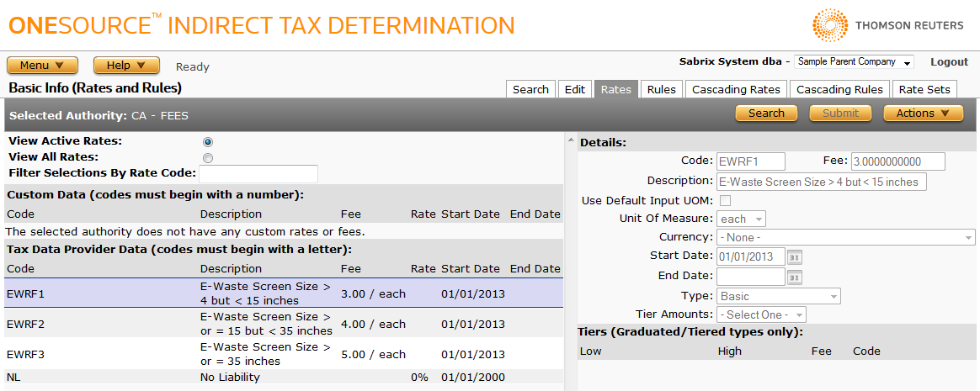Toggle the Use Default Input UOM checkbox
Viewport: 980px width, 391px height.
pos(724,200)
